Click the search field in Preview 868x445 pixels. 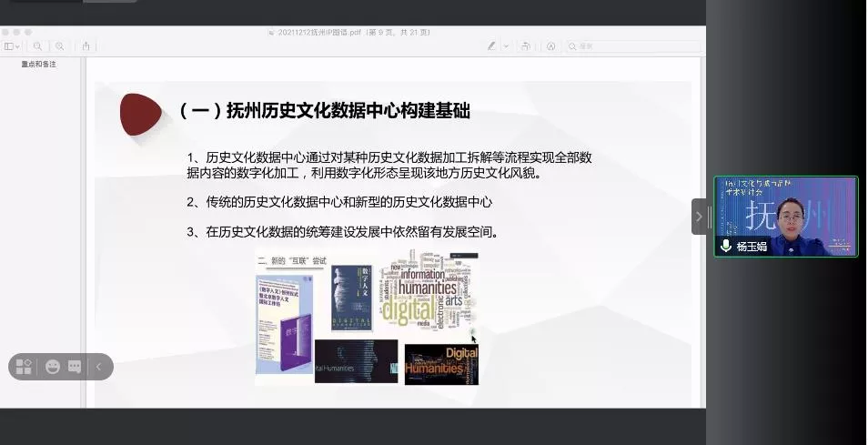tap(632, 46)
